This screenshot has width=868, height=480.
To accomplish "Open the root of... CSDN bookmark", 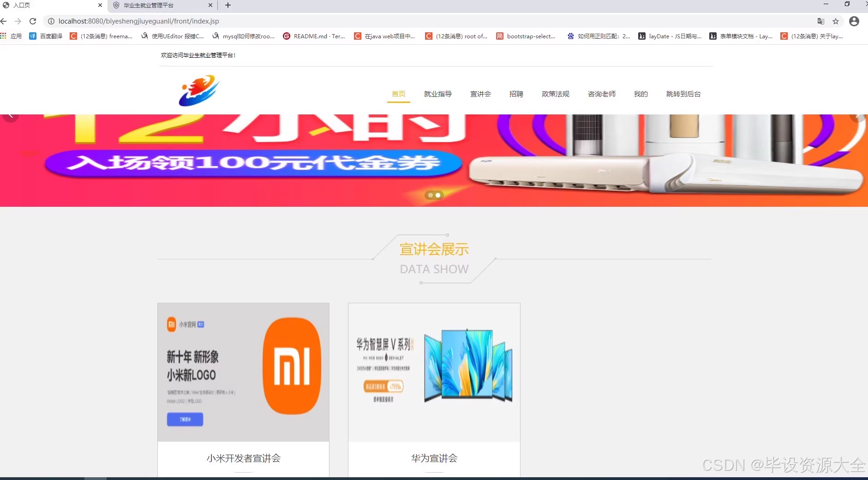I will click(456, 36).
